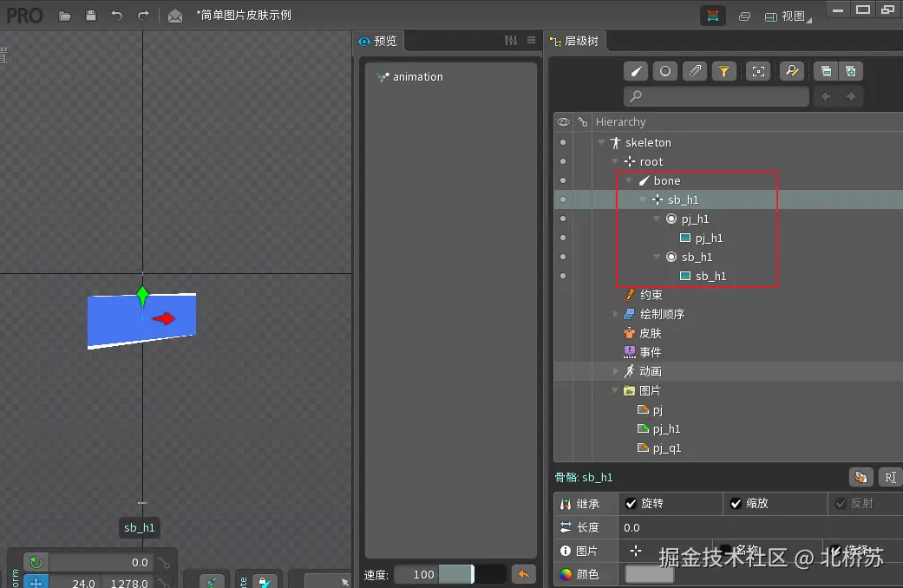Toggle slot filter circle icon in the tree toolbar

665,71
